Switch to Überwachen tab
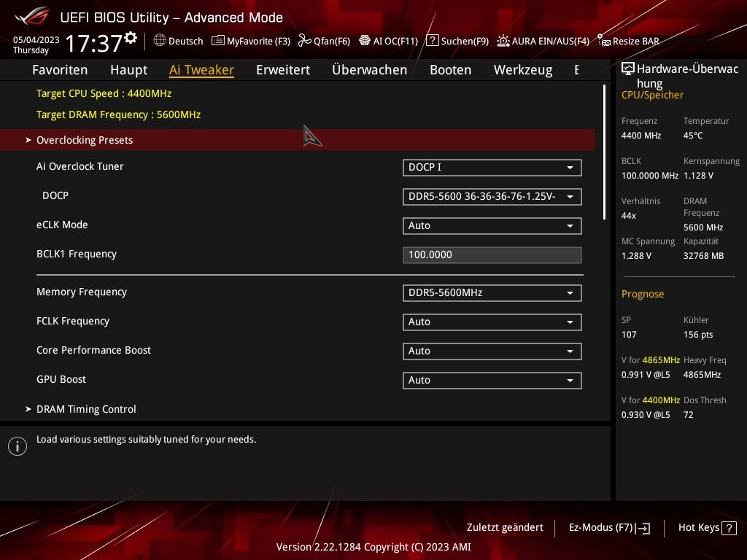Viewport: 747px width, 560px height. tap(369, 70)
